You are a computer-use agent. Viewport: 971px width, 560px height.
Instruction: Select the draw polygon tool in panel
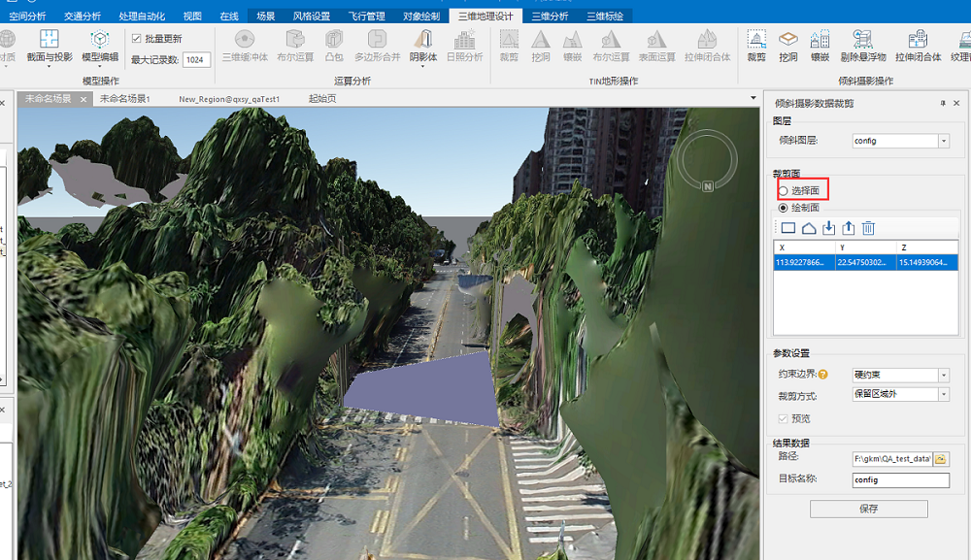tap(809, 228)
